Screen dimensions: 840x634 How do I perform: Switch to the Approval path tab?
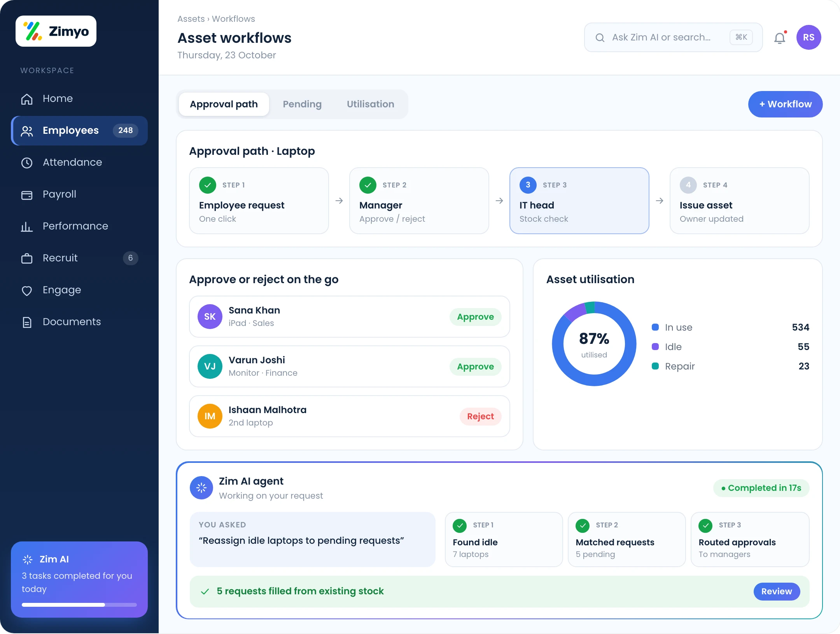(x=224, y=104)
